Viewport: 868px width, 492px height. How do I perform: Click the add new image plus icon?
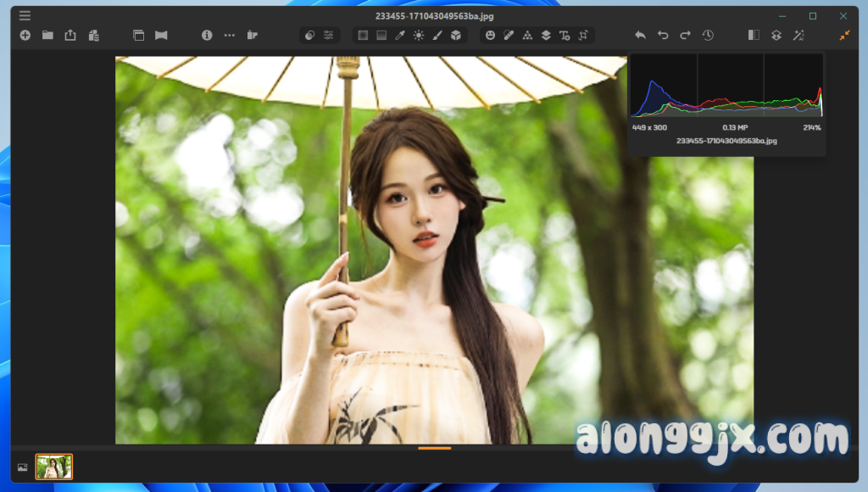(25, 36)
